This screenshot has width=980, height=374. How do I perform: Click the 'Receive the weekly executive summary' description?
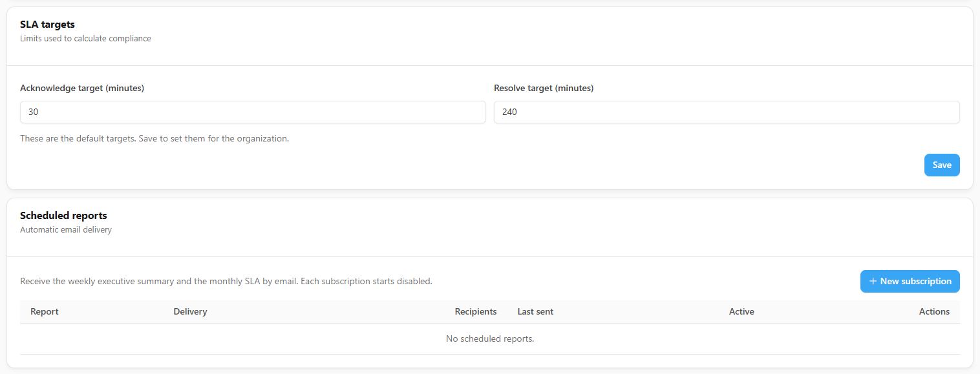[x=226, y=281]
